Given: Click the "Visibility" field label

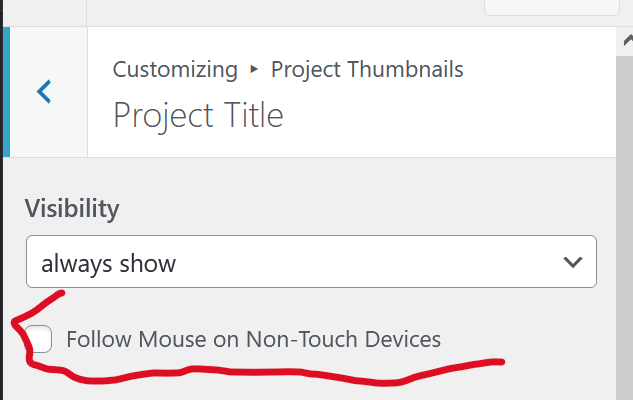Looking at the screenshot, I should coord(72,209).
